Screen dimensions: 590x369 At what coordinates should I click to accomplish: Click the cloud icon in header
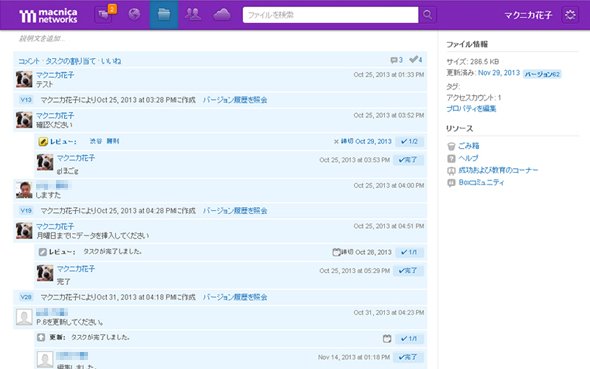[222, 14]
